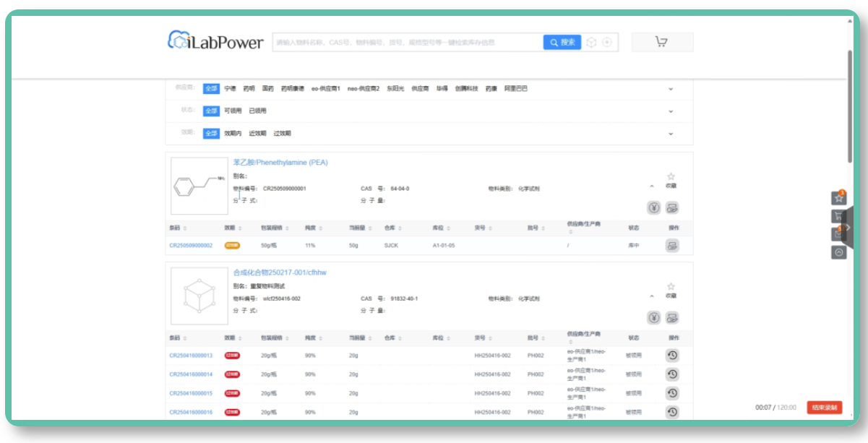The image size is (868, 443).
Task: Filter suppliers by 药明康德
Action: coord(293,88)
